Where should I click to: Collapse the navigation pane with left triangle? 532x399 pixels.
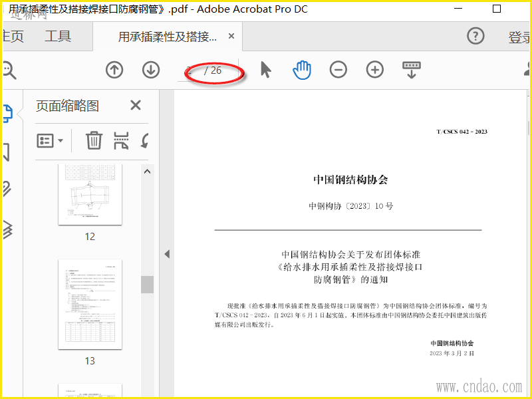click(167, 254)
